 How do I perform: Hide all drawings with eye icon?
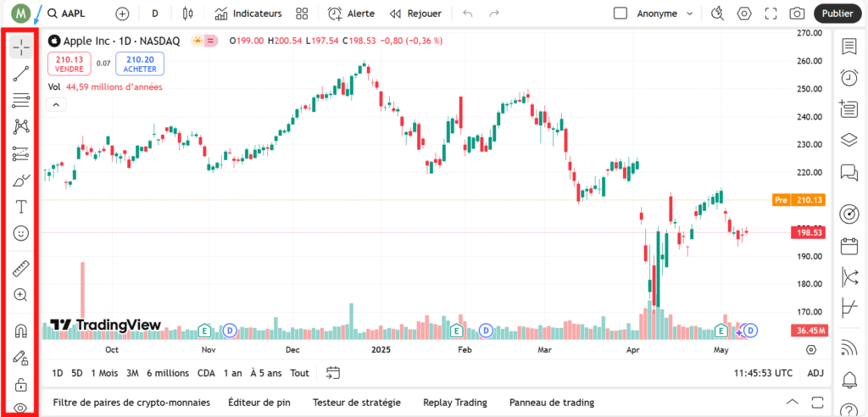click(x=21, y=409)
